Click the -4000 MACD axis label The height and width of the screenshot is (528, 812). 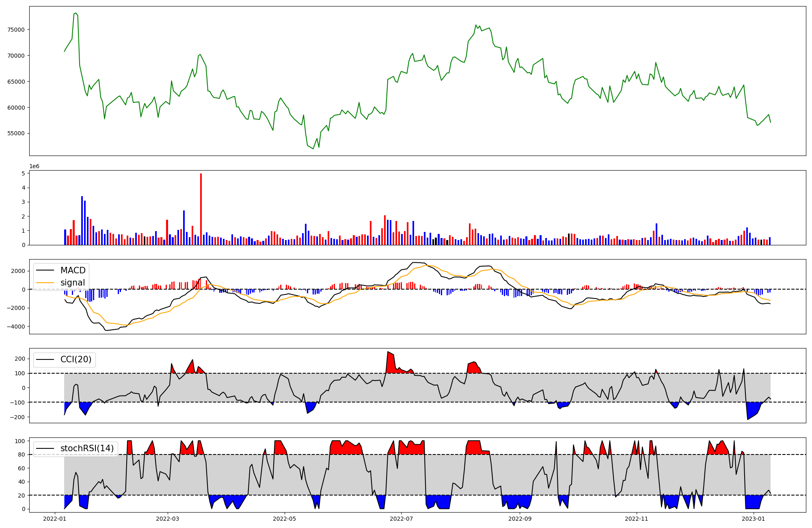tap(16, 327)
